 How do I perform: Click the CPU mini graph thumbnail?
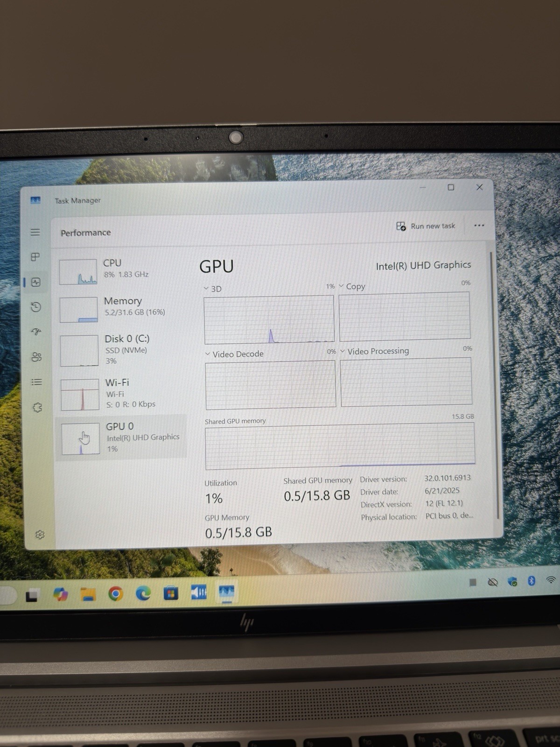click(x=78, y=272)
